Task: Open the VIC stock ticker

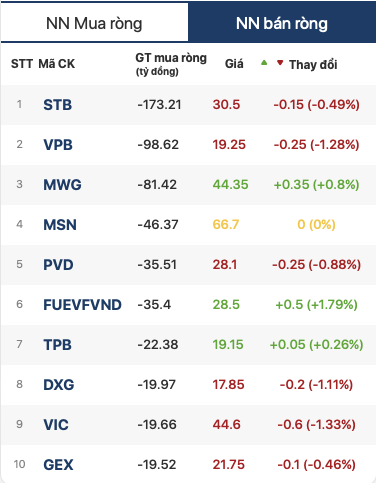Action: tap(56, 425)
